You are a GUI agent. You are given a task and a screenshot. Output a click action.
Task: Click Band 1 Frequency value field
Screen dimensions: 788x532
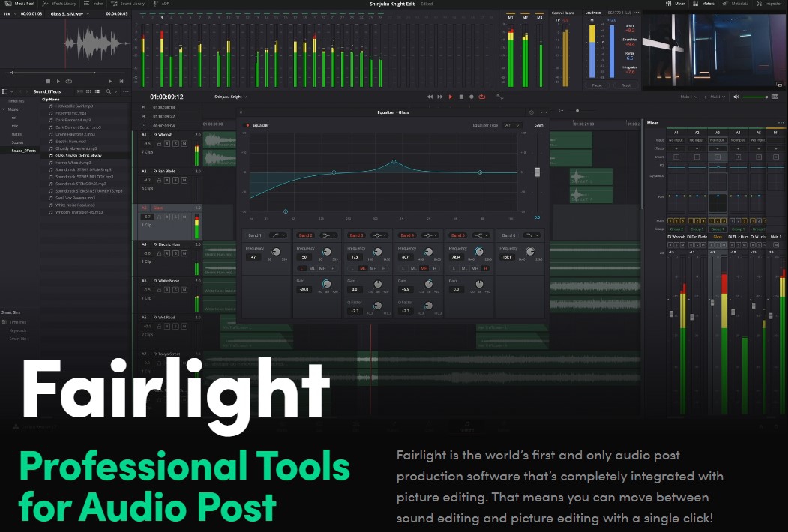pyautogui.click(x=253, y=257)
